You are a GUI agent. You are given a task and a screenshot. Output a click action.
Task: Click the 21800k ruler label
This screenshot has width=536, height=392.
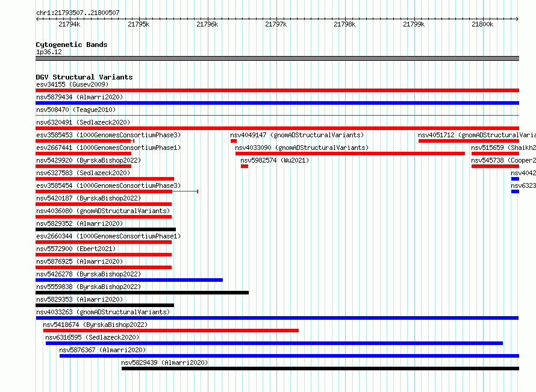(x=482, y=24)
